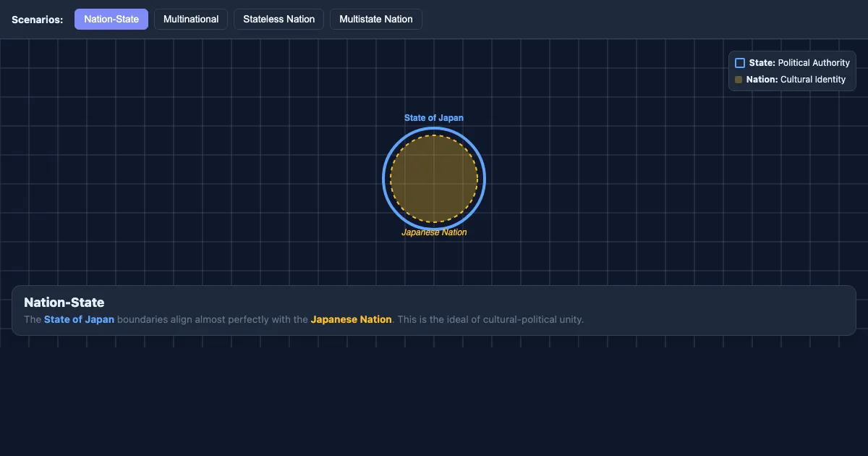Click bold "State of Japan" in description
Viewport: 868px width, 456px height.
pos(79,319)
